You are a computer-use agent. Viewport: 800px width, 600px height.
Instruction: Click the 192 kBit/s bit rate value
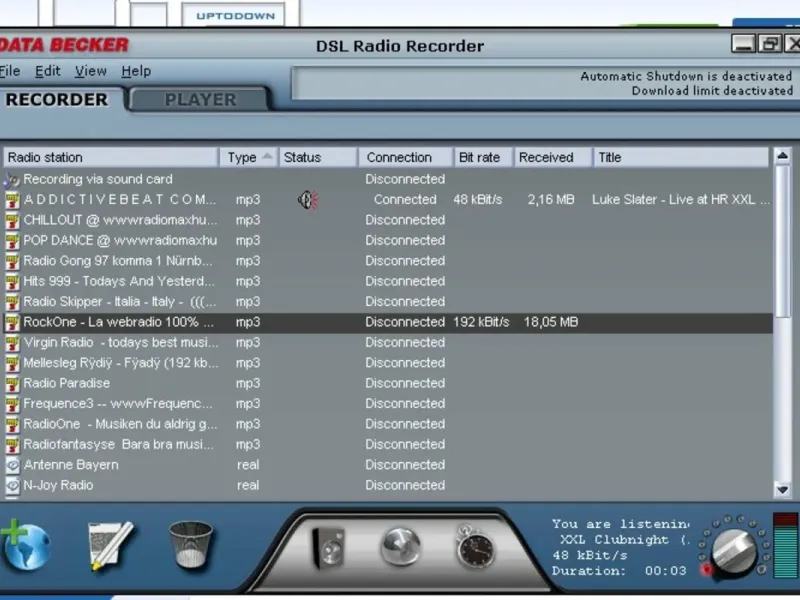click(481, 322)
